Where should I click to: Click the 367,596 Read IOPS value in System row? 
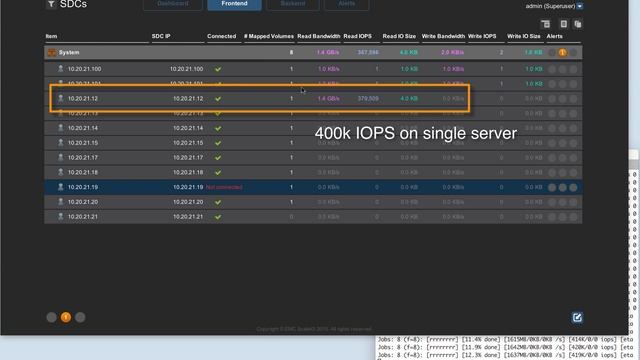[368, 52]
